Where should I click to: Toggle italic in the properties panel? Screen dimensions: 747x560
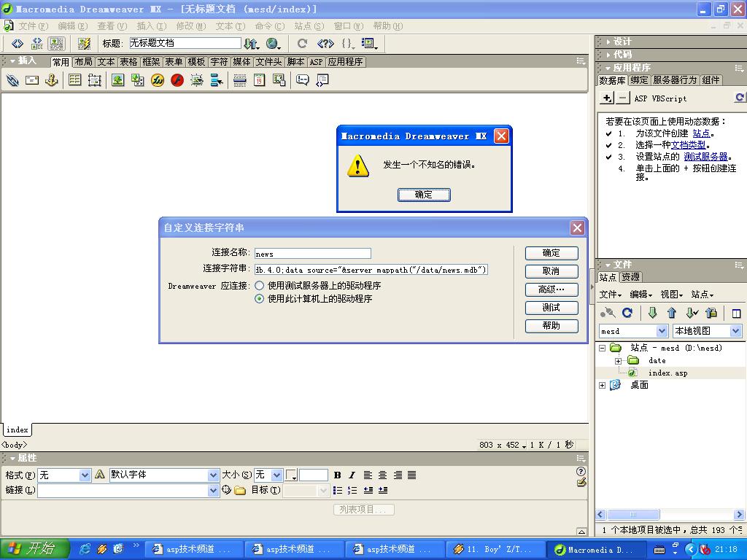point(352,475)
